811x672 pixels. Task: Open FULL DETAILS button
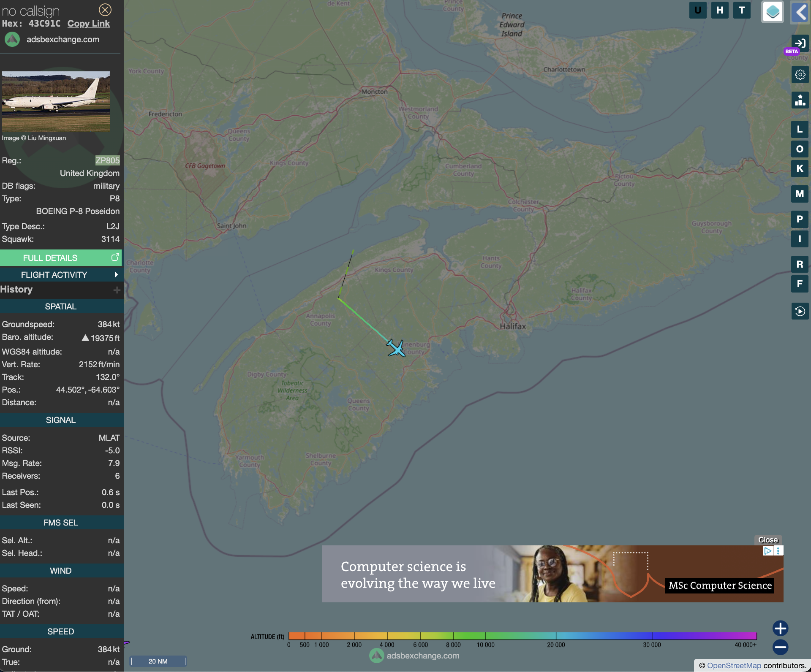click(x=61, y=258)
